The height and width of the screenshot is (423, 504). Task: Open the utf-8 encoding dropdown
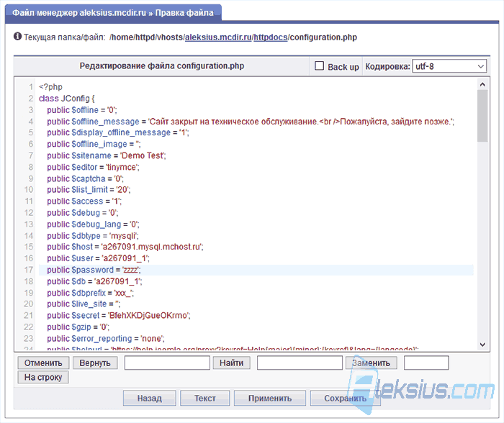(449, 66)
